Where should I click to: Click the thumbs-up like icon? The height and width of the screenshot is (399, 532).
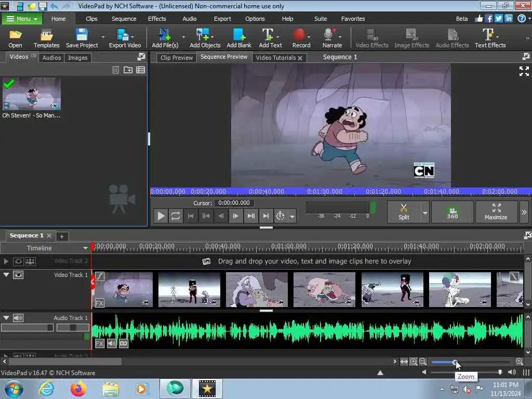[478, 19]
